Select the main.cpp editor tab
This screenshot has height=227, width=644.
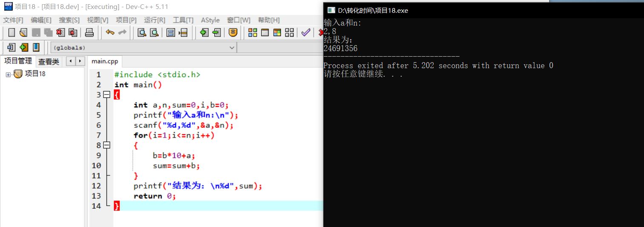(x=105, y=61)
